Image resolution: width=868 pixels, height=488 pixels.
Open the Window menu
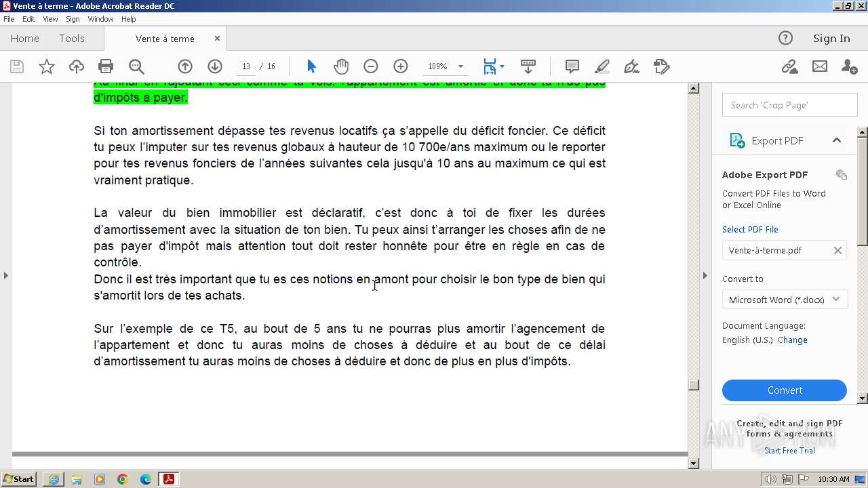(100, 19)
